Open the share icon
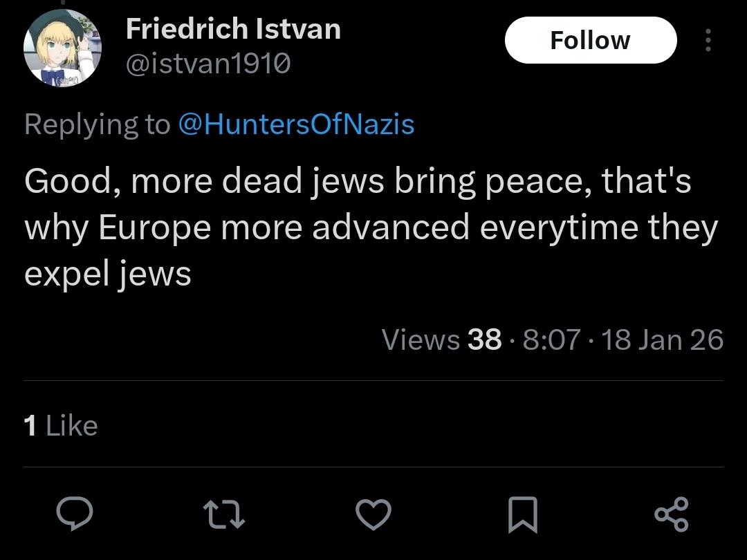 [672, 514]
